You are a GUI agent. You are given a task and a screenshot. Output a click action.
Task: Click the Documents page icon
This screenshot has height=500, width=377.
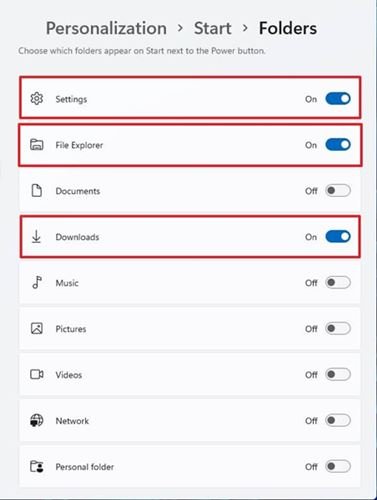pos(37,191)
